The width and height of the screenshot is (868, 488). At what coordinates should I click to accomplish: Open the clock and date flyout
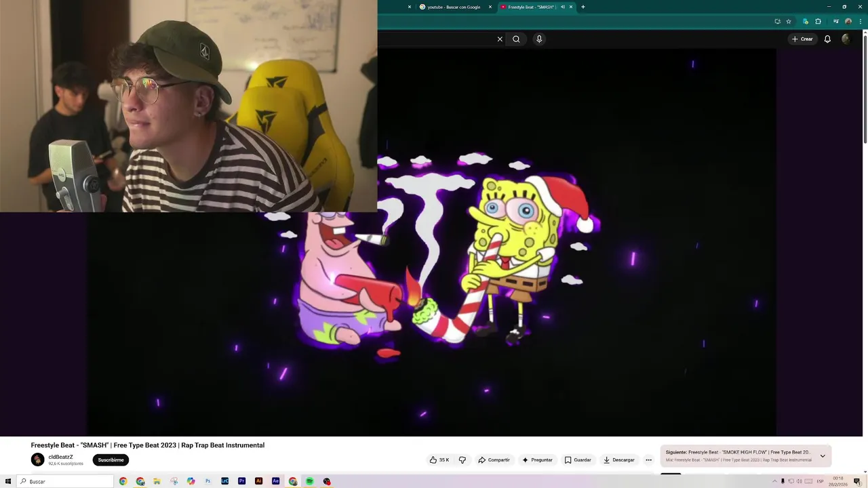(x=838, y=481)
